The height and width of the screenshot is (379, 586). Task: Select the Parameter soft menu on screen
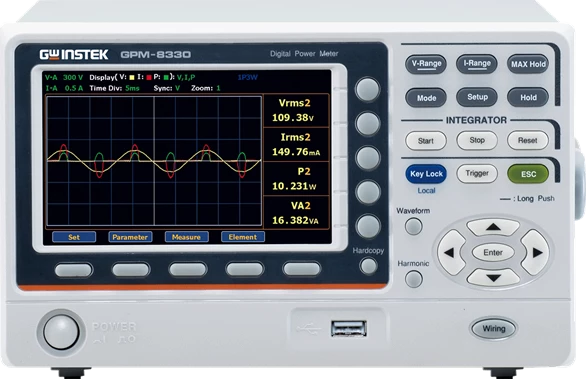pyautogui.click(x=130, y=237)
